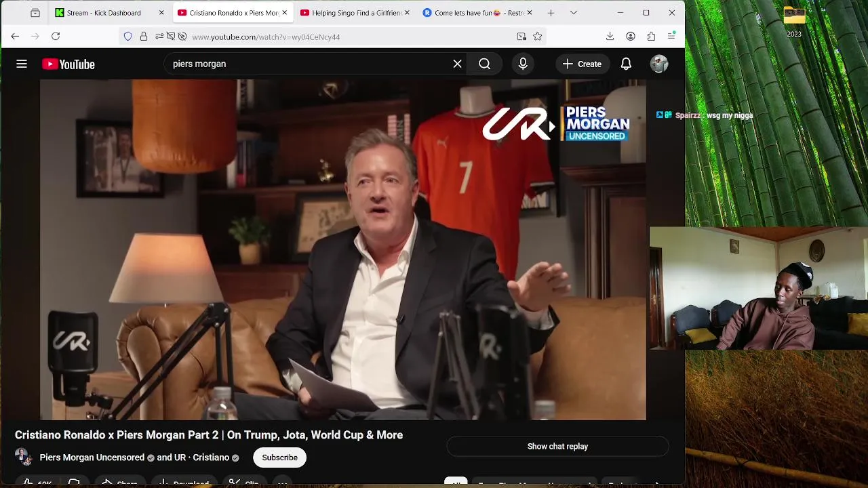Subscribe to Piers Morgan Uncensored
The height and width of the screenshot is (488, 868).
[x=279, y=457]
